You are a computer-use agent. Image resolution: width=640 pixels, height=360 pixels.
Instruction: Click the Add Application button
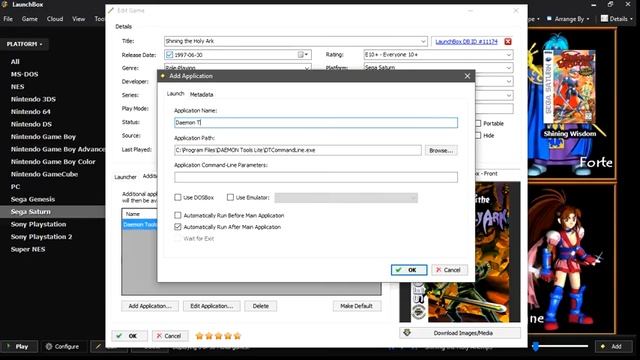150,306
